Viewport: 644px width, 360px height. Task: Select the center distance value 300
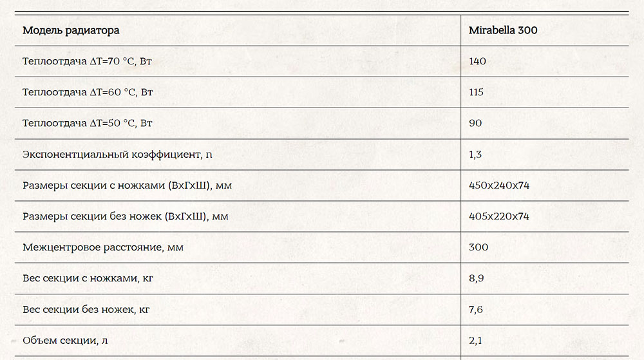tap(478, 247)
